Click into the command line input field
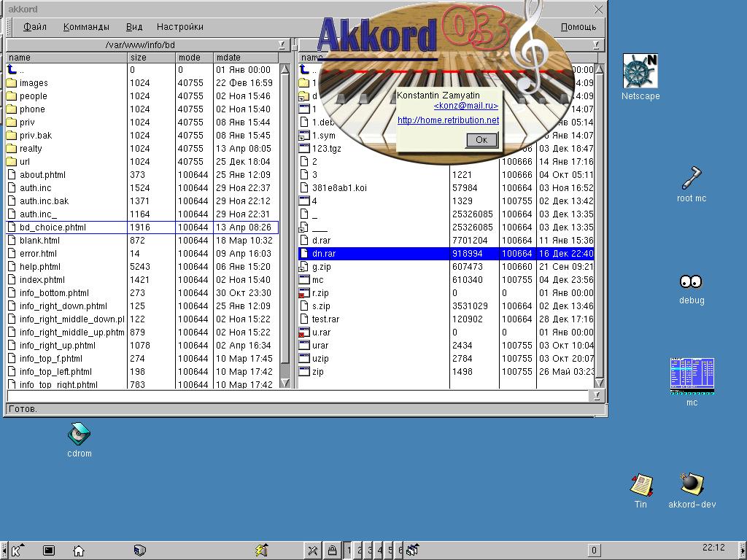The width and height of the screenshot is (747, 560). (298, 395)
